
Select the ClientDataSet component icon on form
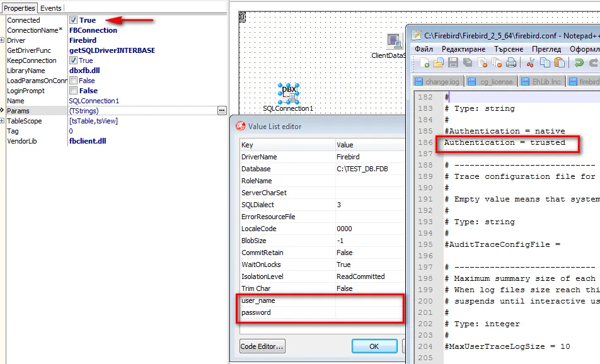click(395, 42)
